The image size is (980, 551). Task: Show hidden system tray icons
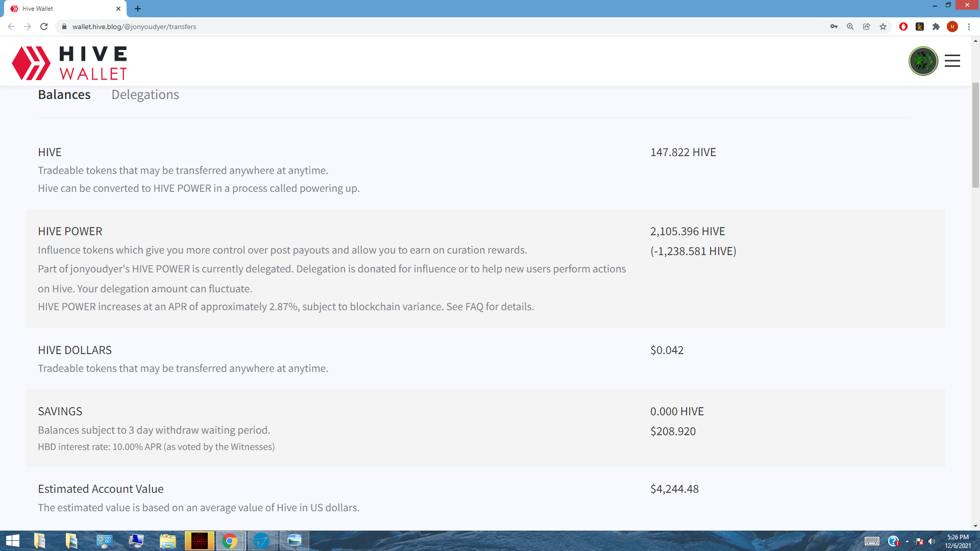click(907, 541)
